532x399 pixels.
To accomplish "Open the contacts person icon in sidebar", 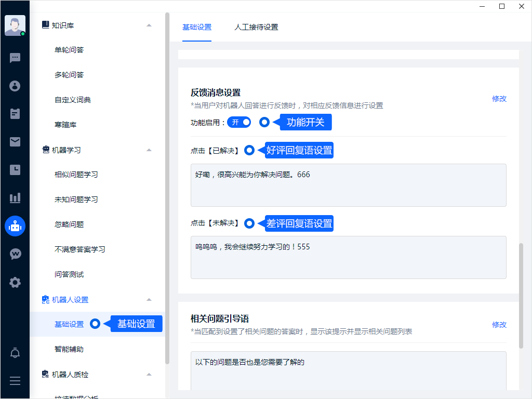I will [15, 86].
